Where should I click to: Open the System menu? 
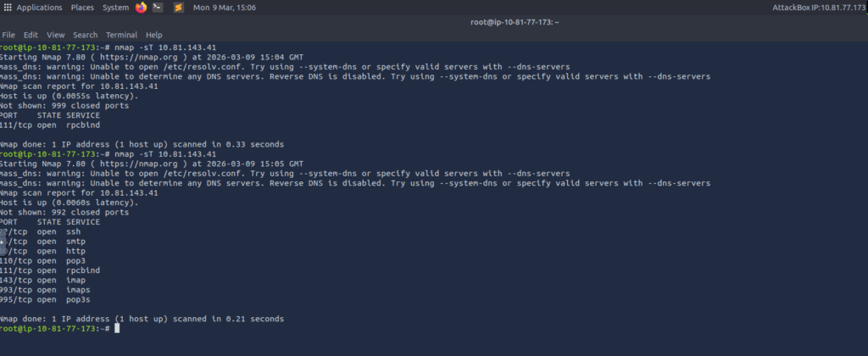point(115,7)
